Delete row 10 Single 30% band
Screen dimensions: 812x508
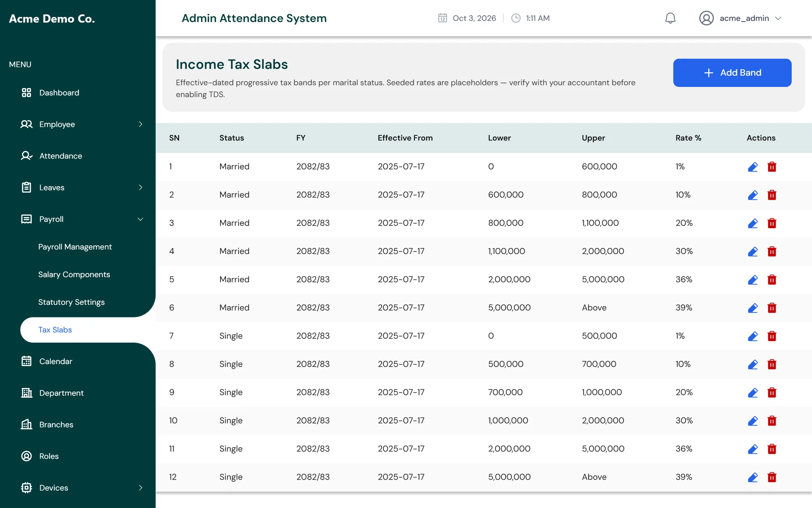pos(772,421)
